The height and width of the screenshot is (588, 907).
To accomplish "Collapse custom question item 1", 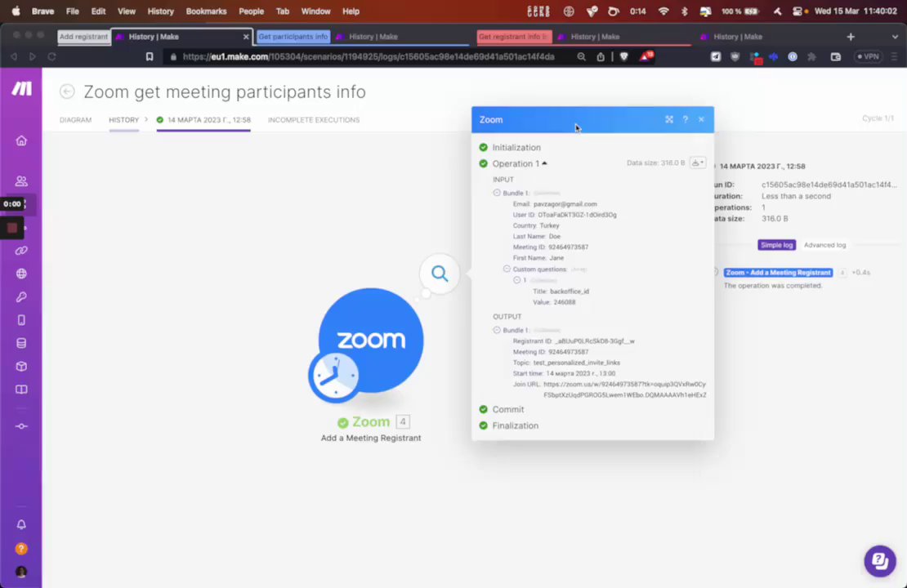I will (517, 280).
